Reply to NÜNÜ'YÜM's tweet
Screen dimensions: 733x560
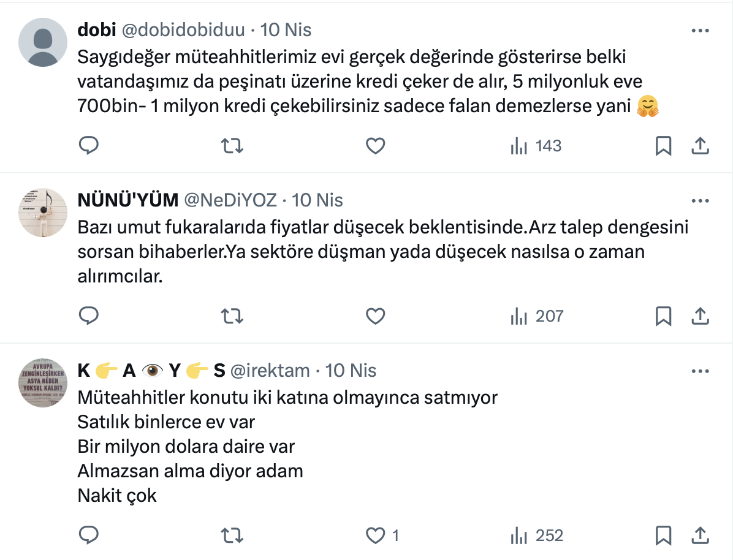tap(89, 316)
